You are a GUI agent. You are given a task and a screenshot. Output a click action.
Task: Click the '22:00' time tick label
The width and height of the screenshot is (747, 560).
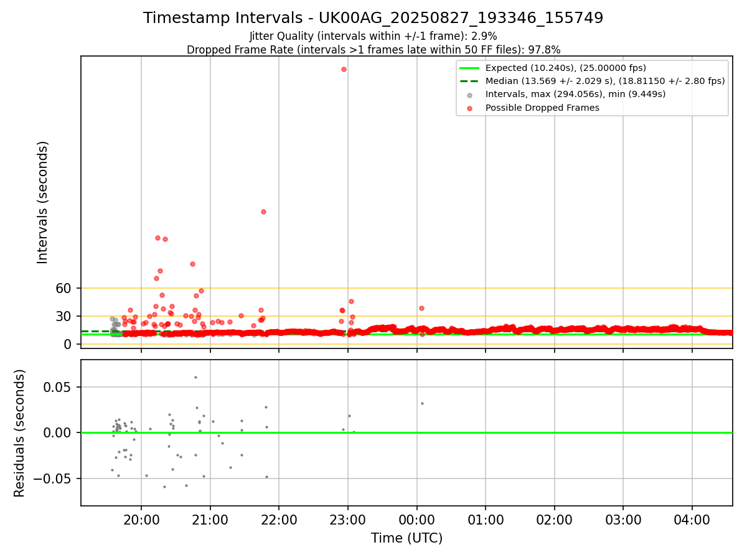pos(279,520)
